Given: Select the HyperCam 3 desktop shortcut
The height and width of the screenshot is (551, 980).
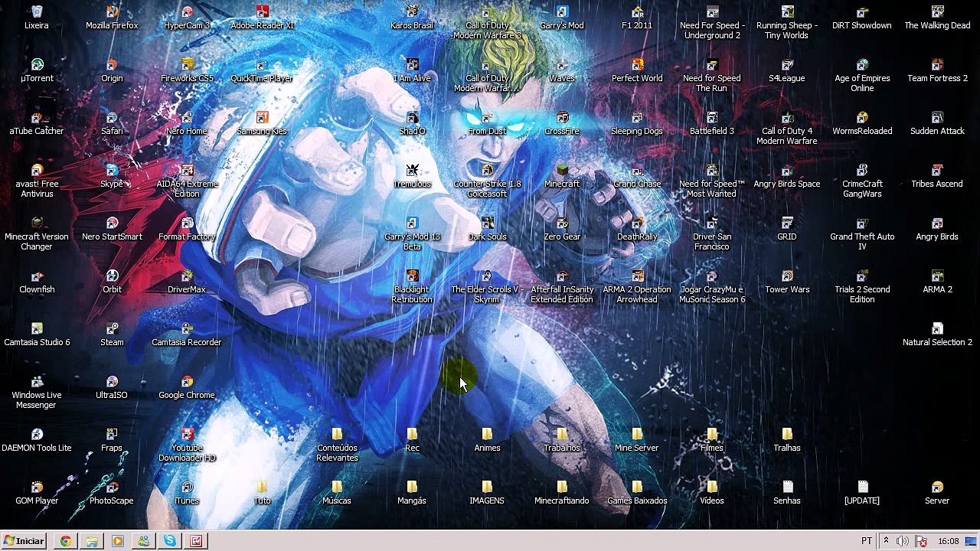Looking at the screenshot, I should coord(187,18).
